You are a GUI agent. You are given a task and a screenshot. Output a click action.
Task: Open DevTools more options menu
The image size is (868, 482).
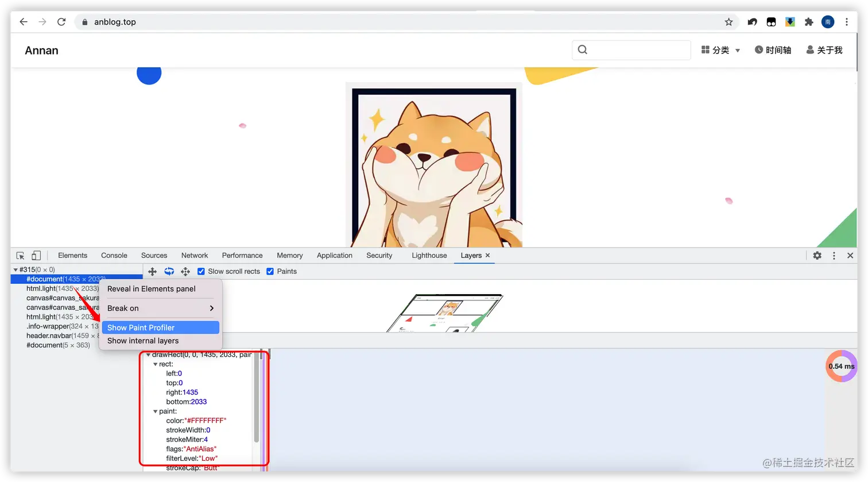[x=834, y=256]
